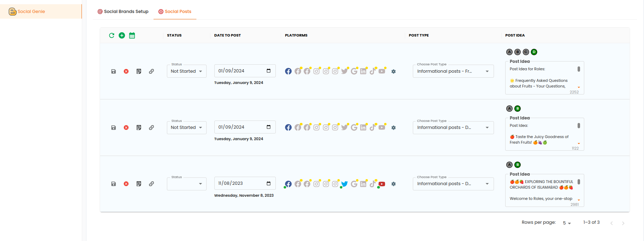Save the first post row

pyautogui.click(x=113, y=71)
